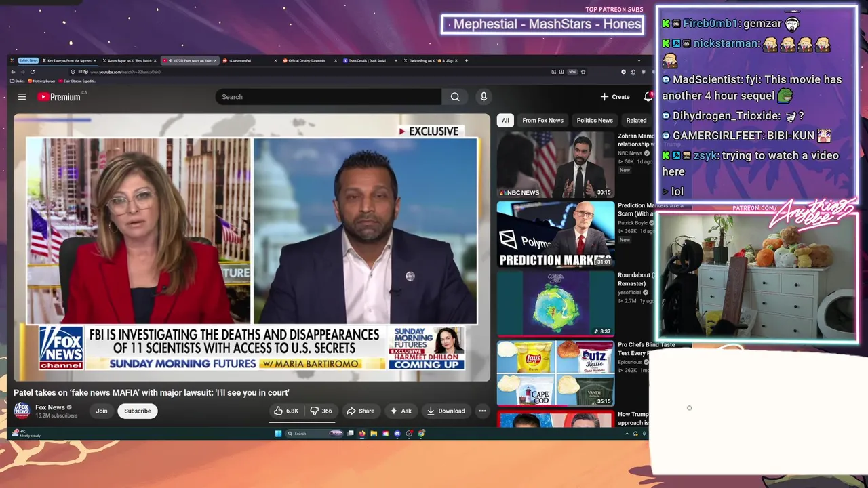The width and height of the screenshot is (868, 488).
Task: Start voice search with the microphone icon
Action: [484, 97]
